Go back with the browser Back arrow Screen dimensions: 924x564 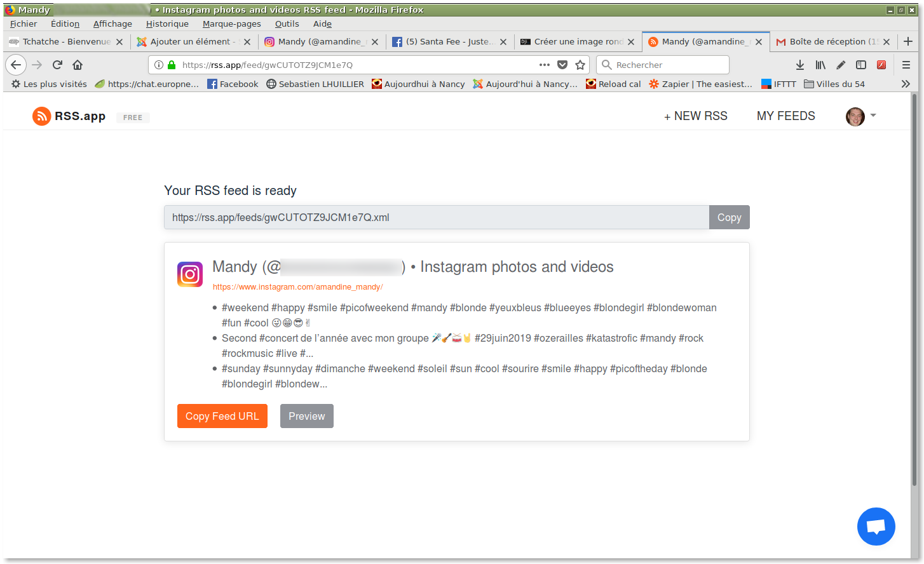(16, 65)
